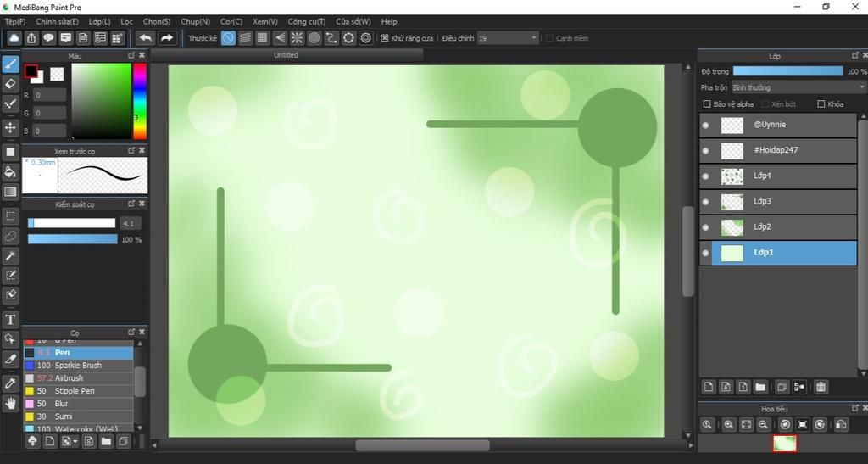The width and height of the screenshot is (868, 464).
Task: Select the Move tool
Action: click(x=10, y=127)
